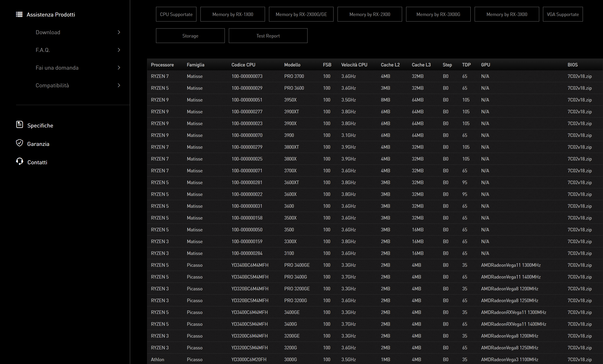Click CPU code 100-000000277
Viewport: 603px width, 364px height.
tap(247, 111)
